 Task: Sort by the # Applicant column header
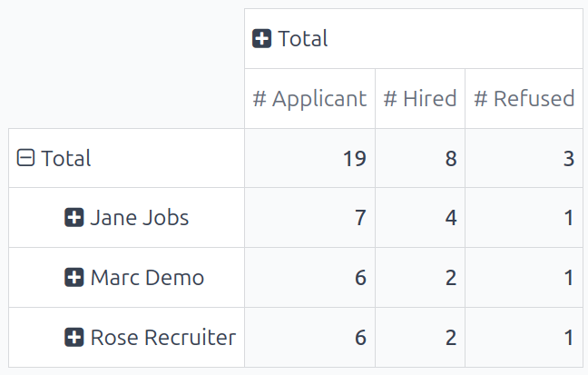(x=309, y=99)
